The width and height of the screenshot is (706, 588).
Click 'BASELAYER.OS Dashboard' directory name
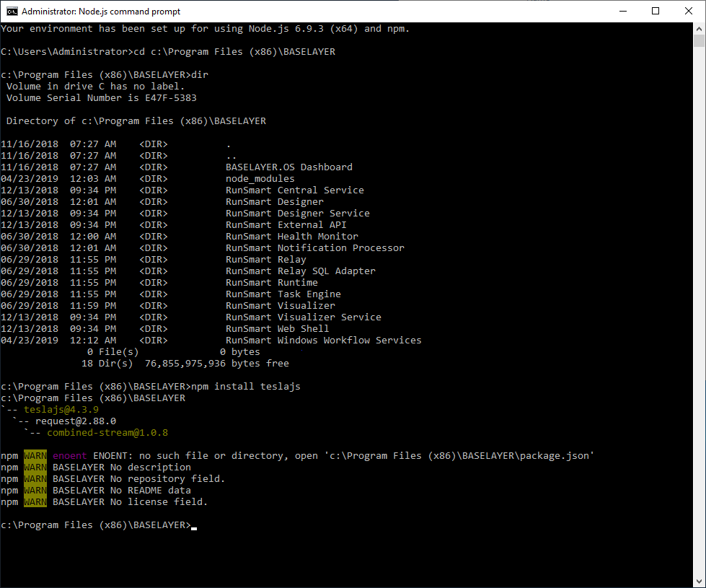(289, 167)
